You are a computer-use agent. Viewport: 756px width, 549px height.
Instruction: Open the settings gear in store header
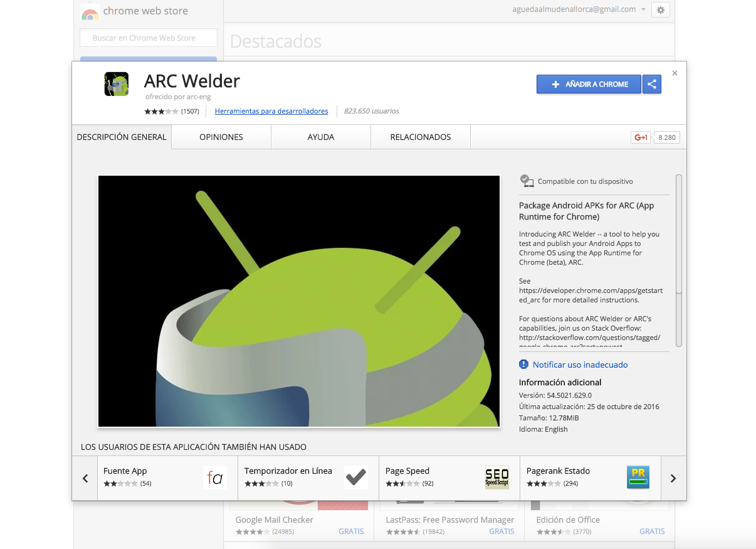661,10
